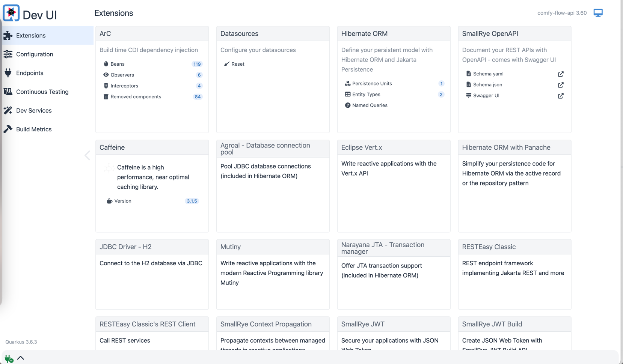Click the Schema json file icon

(469, 85)
